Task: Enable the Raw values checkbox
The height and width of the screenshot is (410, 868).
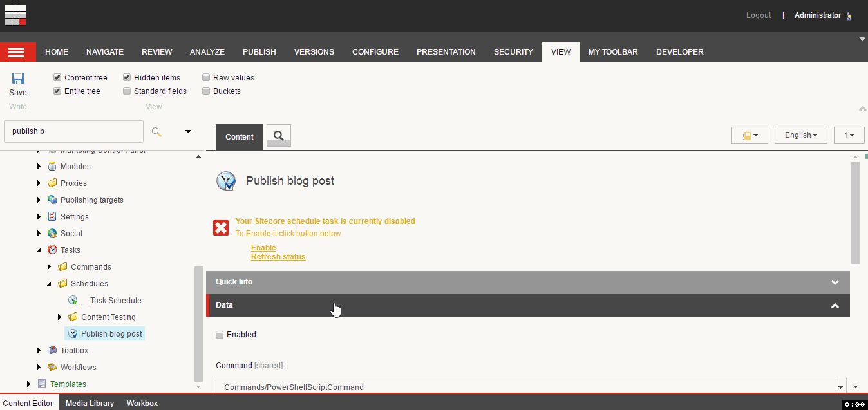Action: (206, 77)
